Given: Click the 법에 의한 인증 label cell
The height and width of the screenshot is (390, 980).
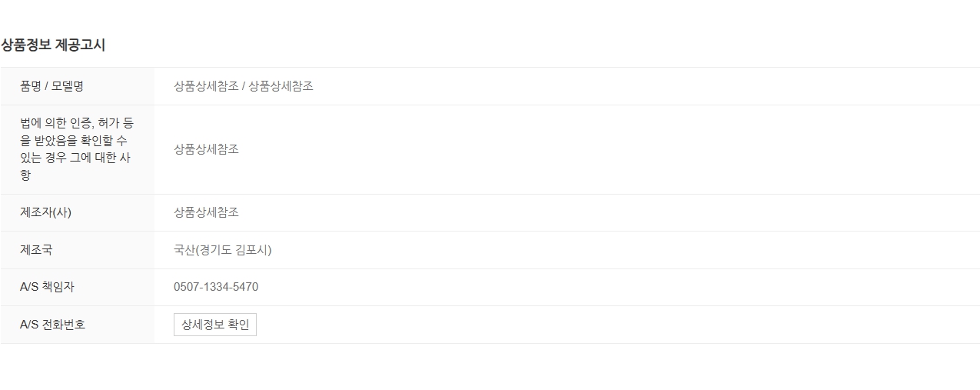Looking at the screenshot, I should coord(78,149).
